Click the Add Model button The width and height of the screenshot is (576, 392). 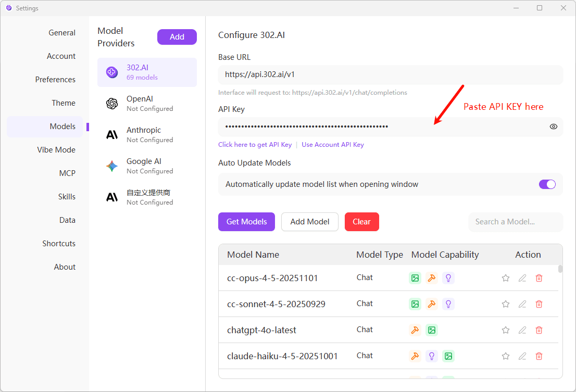pos(310,222)
